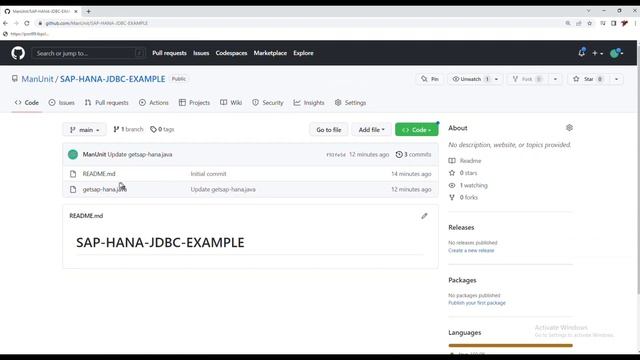Go back in the browser

tap(5, 23)
